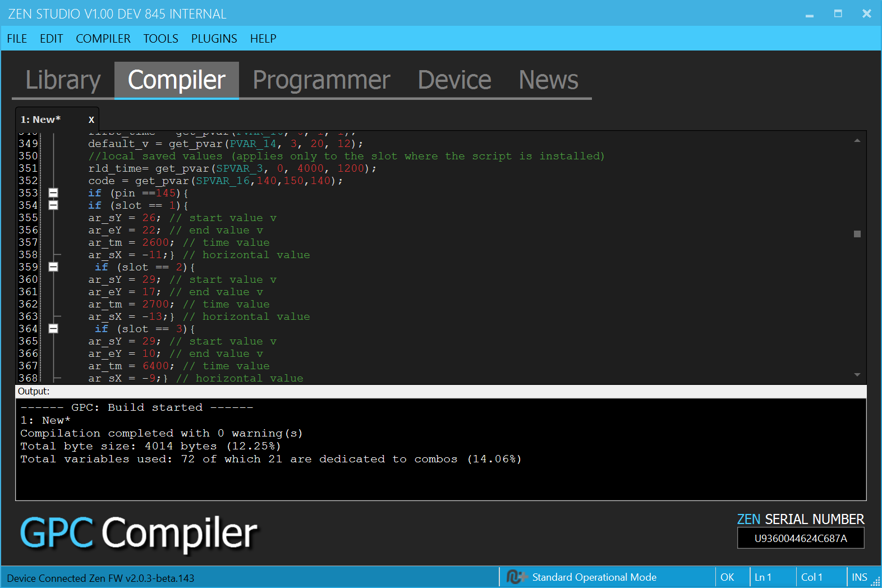Click the 'ar_sX = -11' line
The image size is (882, 588).
[x=199, y=255]
